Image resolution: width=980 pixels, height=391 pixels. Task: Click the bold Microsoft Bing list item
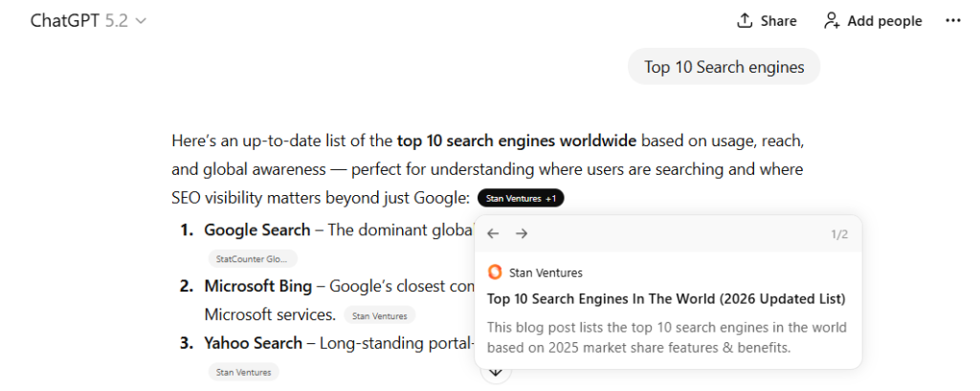tap(257, 286)
